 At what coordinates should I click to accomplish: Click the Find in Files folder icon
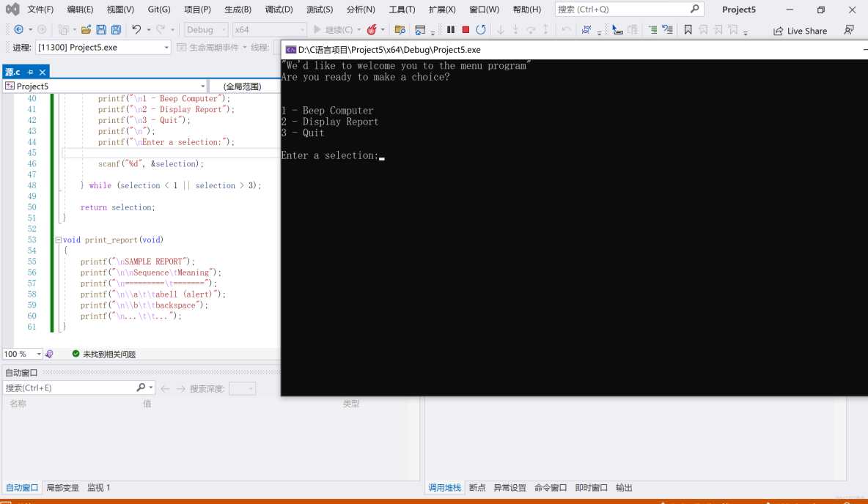point(400,29)
